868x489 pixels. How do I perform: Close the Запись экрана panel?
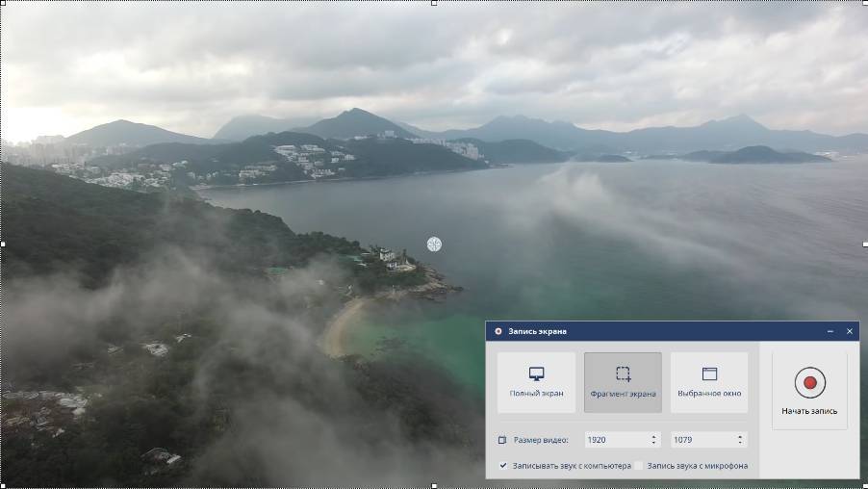[x=850, y=331]
